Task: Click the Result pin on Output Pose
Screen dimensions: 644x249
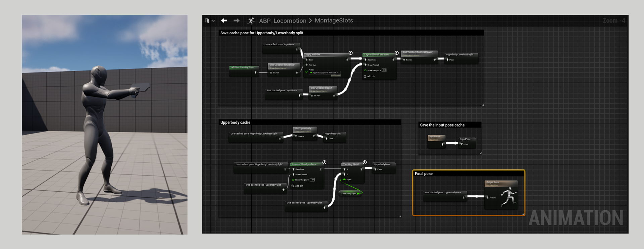Action: click(x=488, y=197)
